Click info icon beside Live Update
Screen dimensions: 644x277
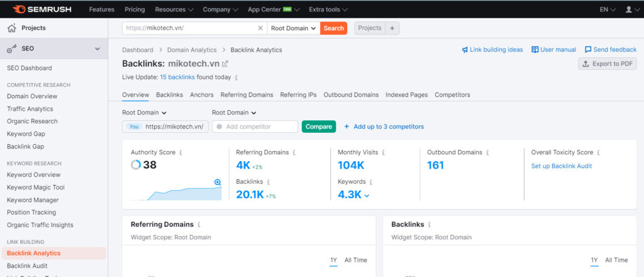[236, 77]
